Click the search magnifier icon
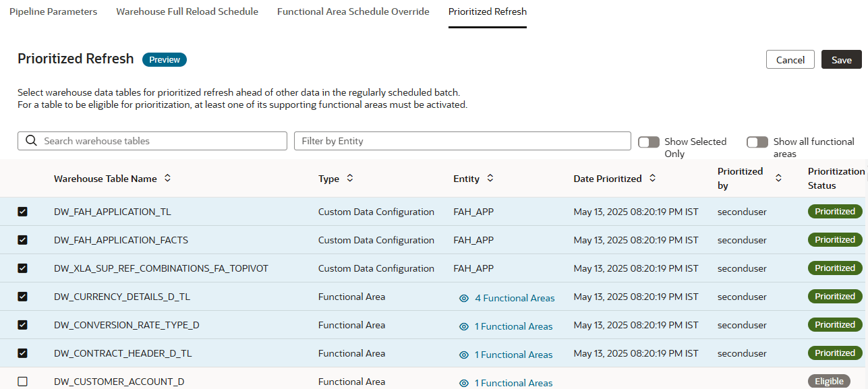Viewport: 868px width, 389px height. point(30,140)
